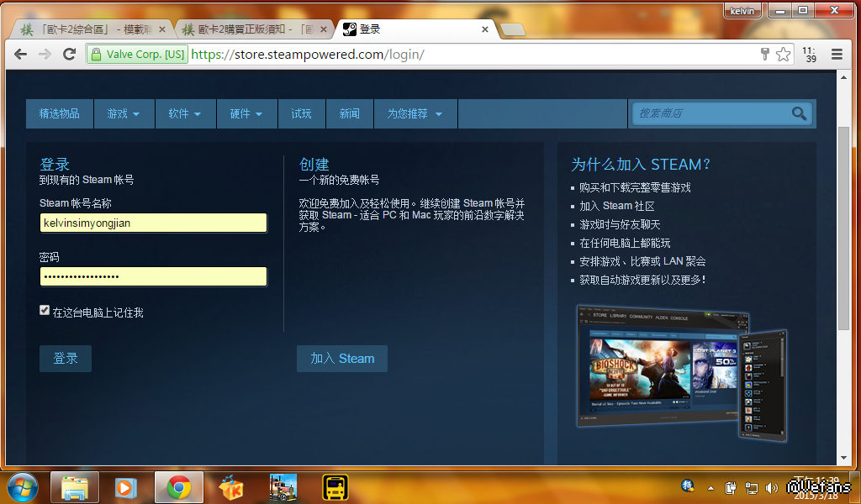Expand the 软件 dropdown menu

(x=185, y=113)
